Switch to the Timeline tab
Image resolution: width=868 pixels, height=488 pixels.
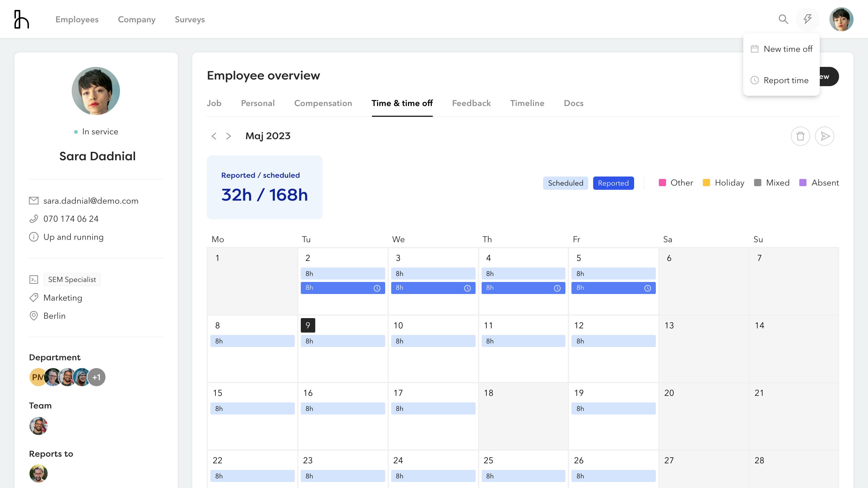pyautogui.click(x=527, y=103)
